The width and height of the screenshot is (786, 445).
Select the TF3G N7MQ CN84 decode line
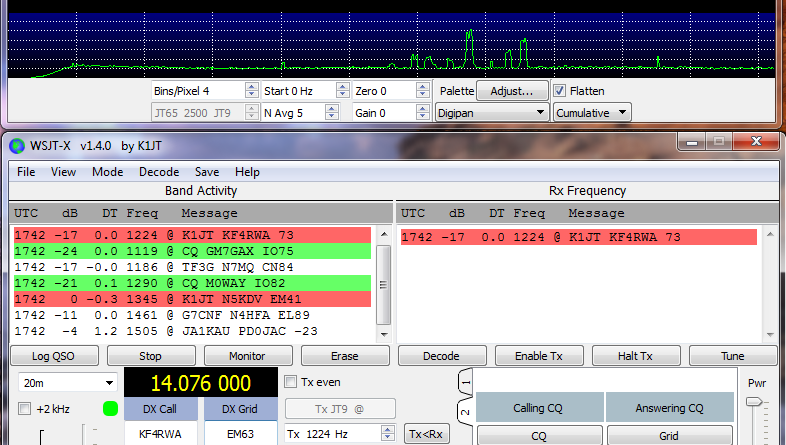[x=192, y=267]
